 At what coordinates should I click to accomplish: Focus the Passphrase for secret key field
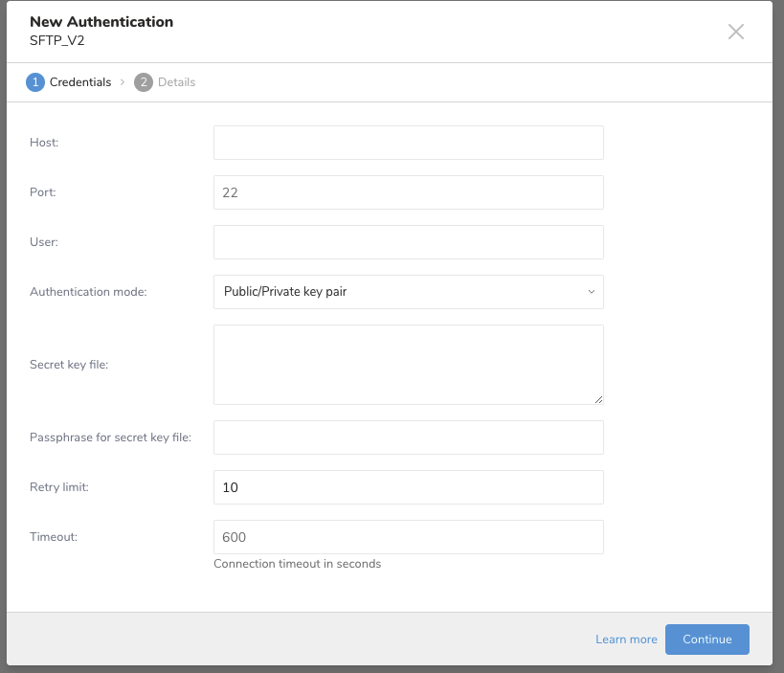point(408,437)
